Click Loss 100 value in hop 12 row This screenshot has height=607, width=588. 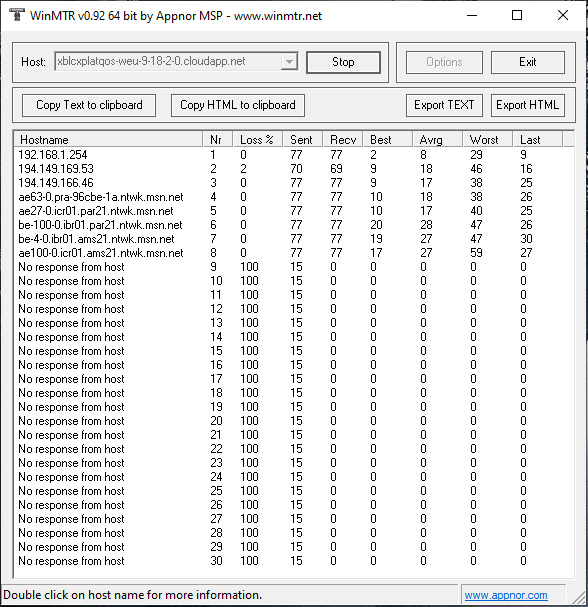click(x=249, y=309)
